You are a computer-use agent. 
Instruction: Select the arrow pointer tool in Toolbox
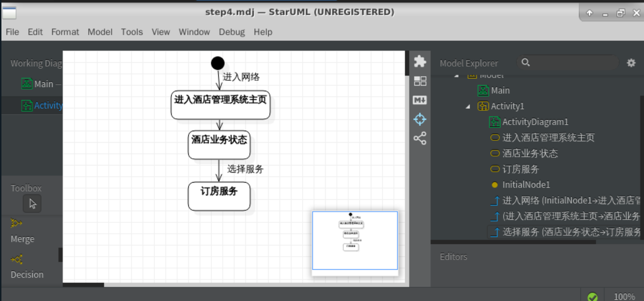point(32,204)
